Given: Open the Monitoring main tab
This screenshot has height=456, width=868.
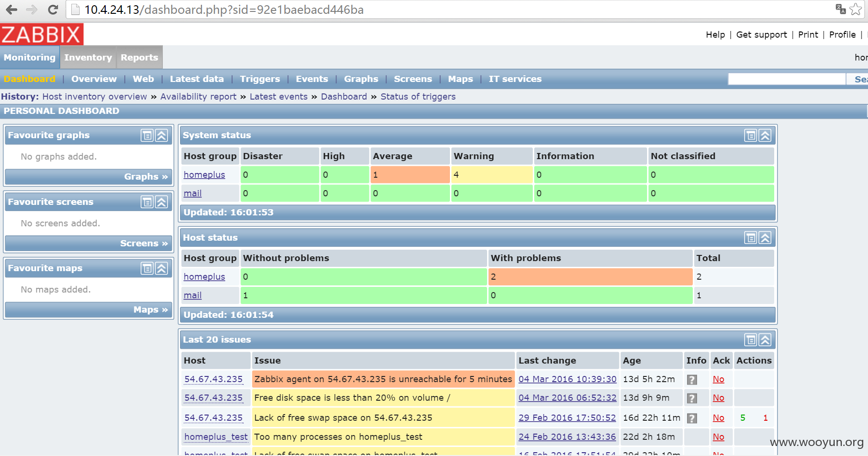Looking at the screenshot, I should tap(30, 57).
